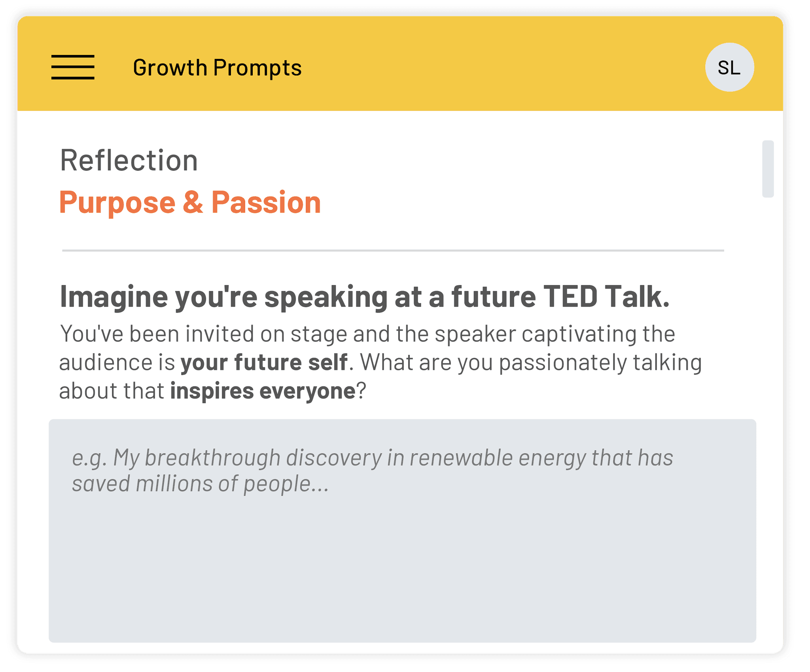Click the "saved millions of people..." placeholder line

click(x=200, y=484)
